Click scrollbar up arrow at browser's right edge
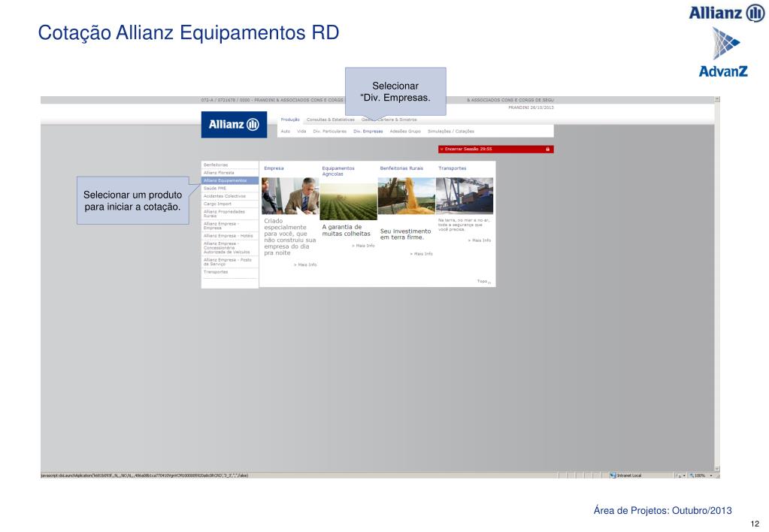 click(x=717, y=99)
